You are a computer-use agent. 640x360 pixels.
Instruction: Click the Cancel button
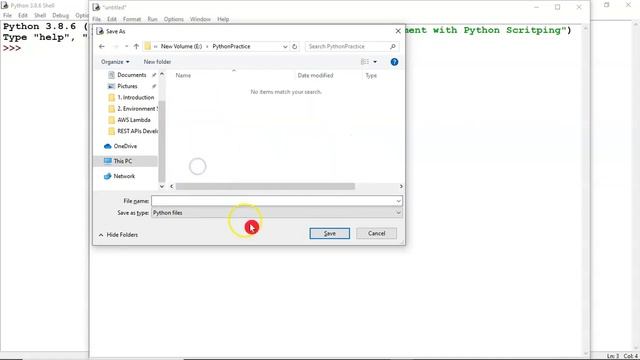376,233
